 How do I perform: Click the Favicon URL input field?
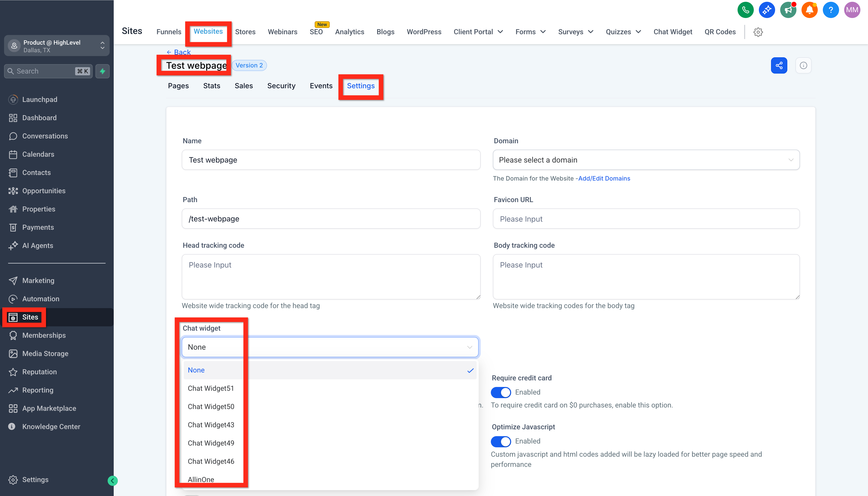pyautogui.click(x=646, y=219)
